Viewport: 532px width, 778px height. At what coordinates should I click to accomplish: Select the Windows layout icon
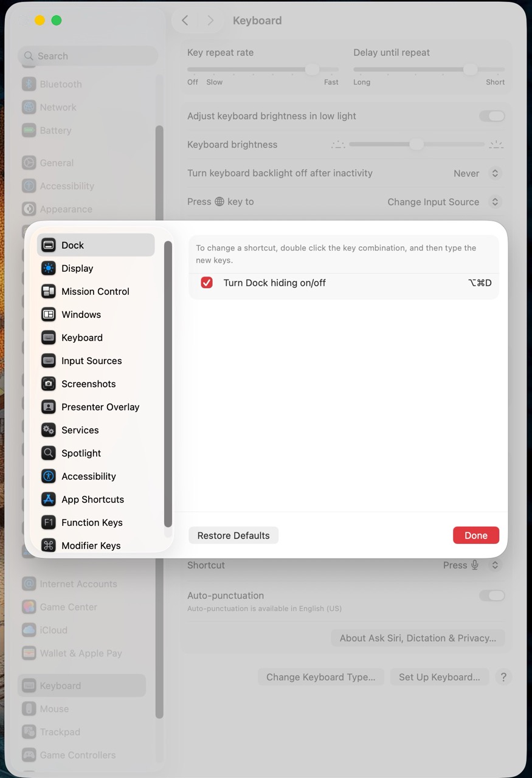pyautogui.click(x=49, y=314)
